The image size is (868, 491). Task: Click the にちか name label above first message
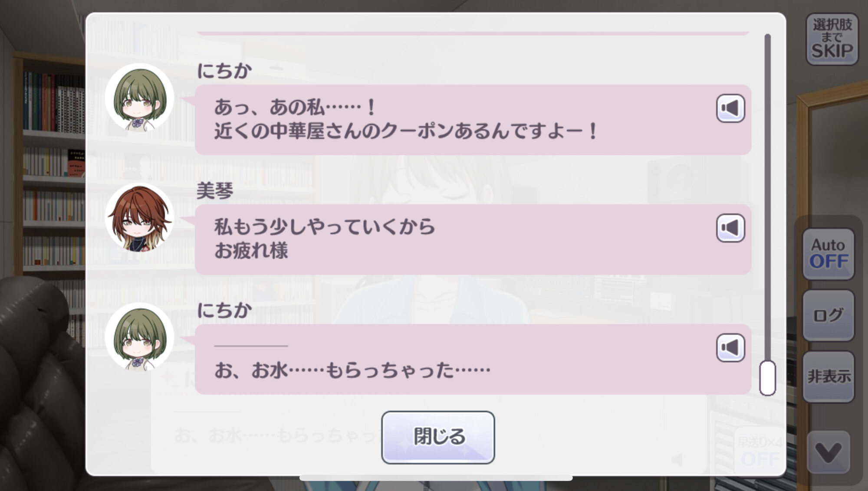(x=224, y=71)
